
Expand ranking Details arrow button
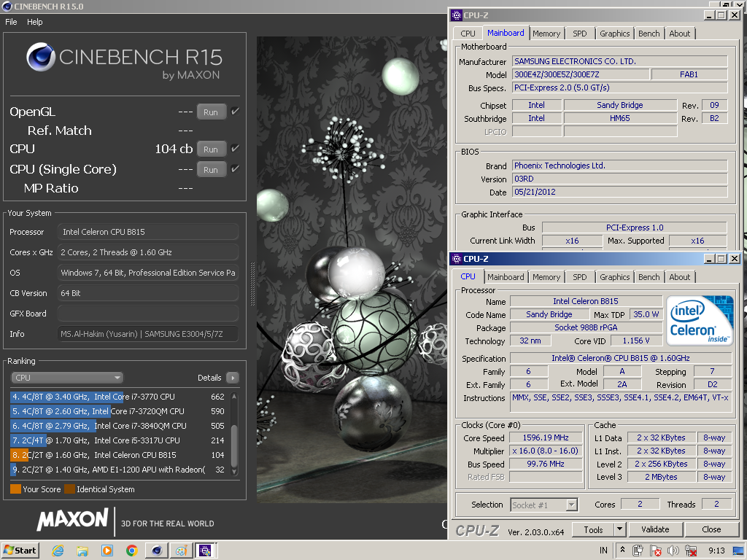[x=233, y=378]
